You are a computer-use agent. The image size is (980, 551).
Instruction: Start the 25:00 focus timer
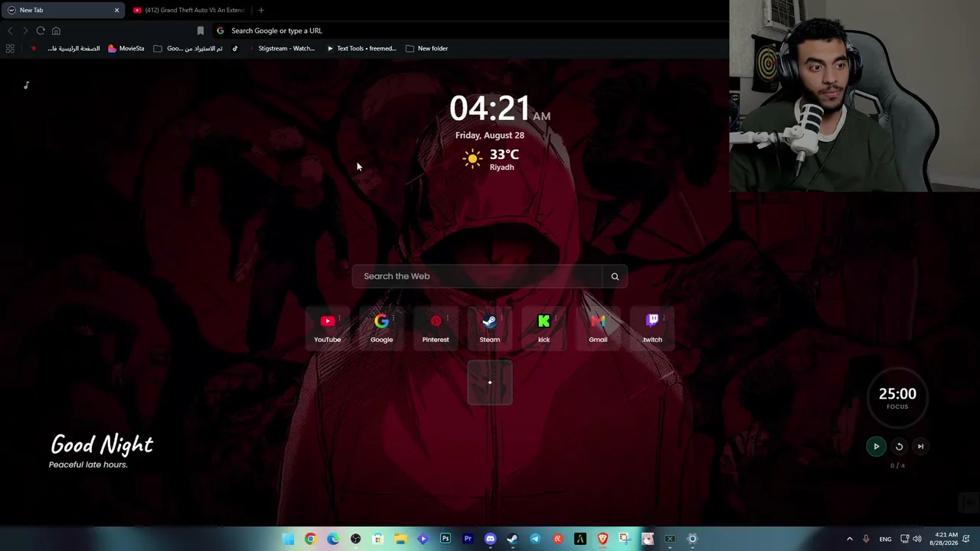[876, 446]
